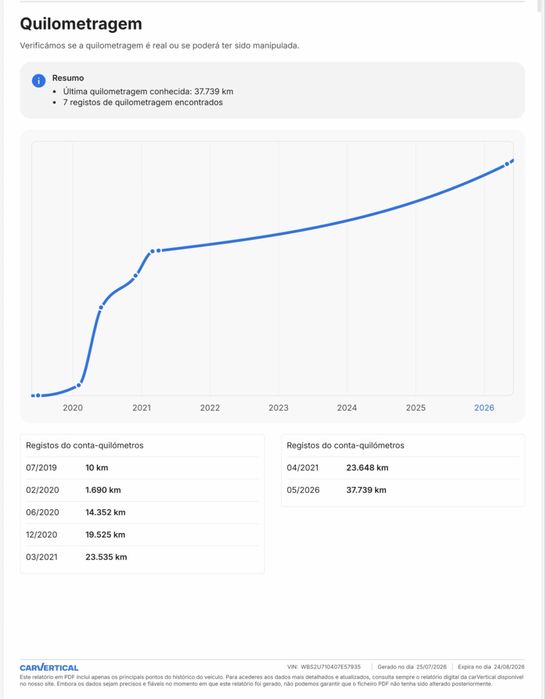This screenshot has height=699, width=545.
Task: Select the 07/2019 data point on chart
Action: [x=38, y=395]
